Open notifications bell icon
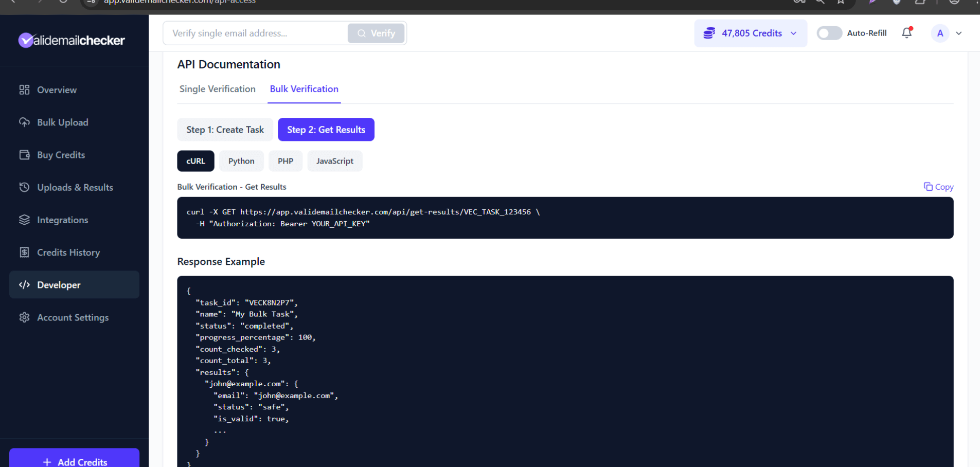The image size is (980, 467). click(x=906, y=33)
